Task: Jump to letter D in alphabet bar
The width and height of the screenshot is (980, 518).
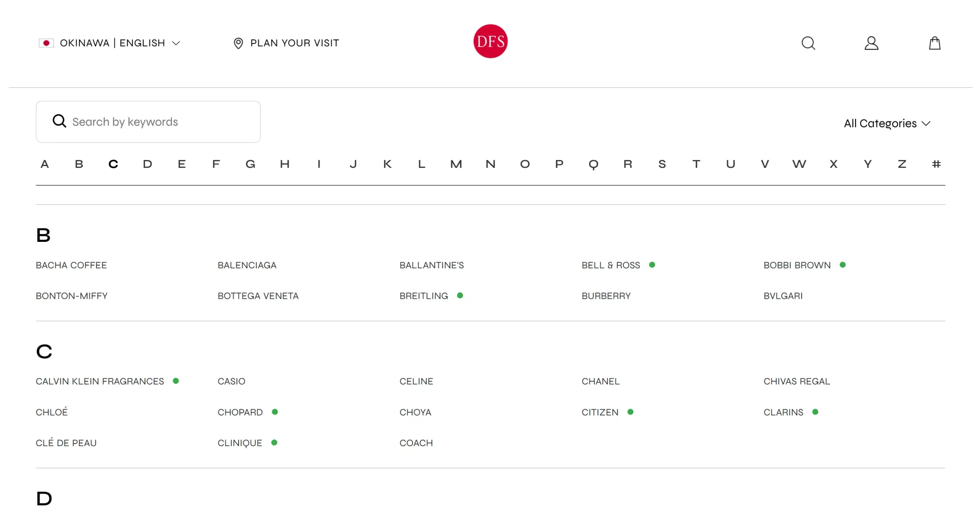Action: coord(147,164)
